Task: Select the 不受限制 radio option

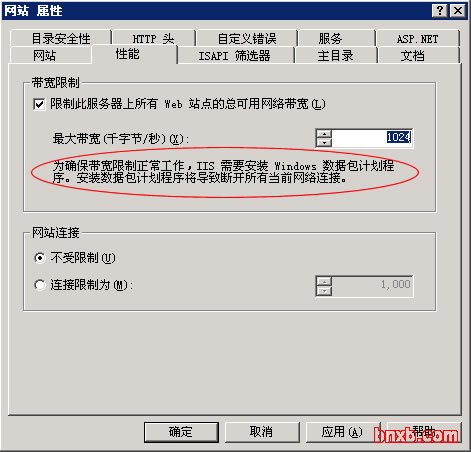Action: [40, 258]
